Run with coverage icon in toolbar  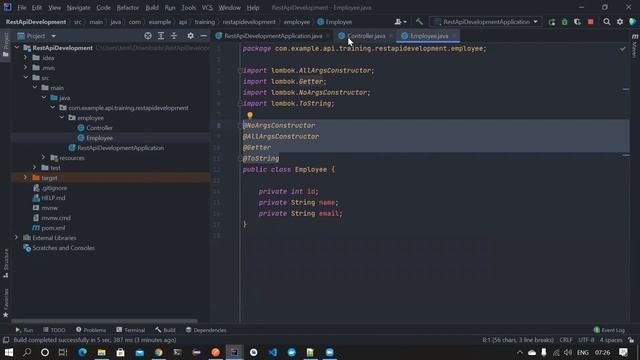[x=578, y=22]
